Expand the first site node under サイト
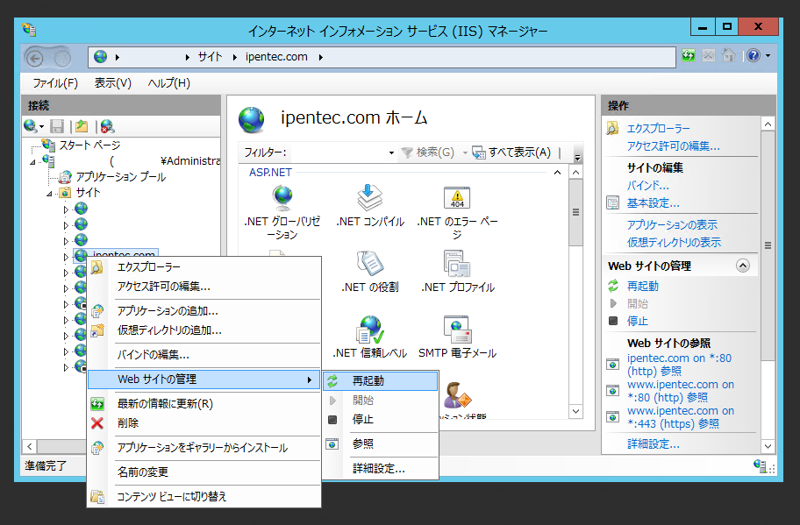Image resolution: width=800 pixels, height=525 pixels. [x=66, y=209]
